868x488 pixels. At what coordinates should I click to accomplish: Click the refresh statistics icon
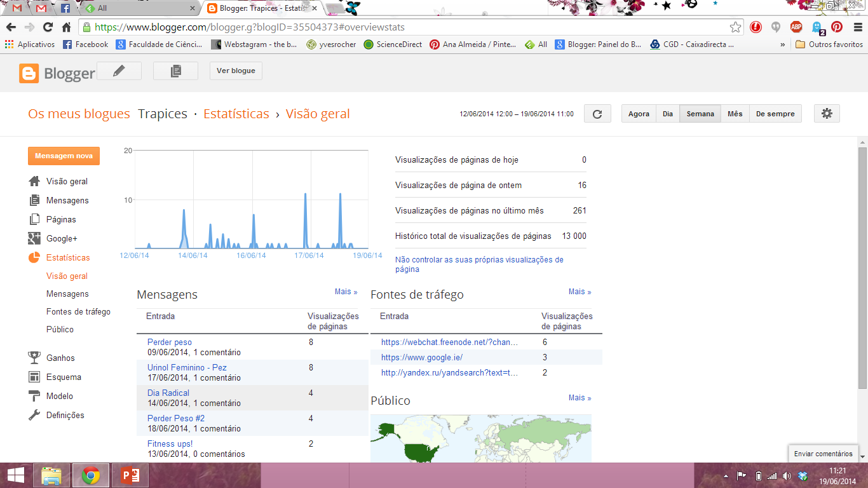pyautogui.click(x=597, y=114)
